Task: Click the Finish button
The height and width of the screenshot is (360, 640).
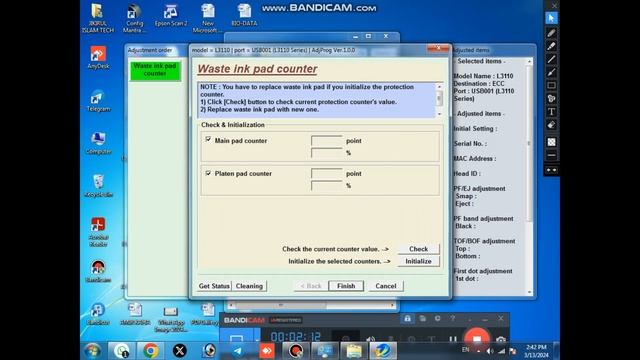Action: [x=346, y=286]
